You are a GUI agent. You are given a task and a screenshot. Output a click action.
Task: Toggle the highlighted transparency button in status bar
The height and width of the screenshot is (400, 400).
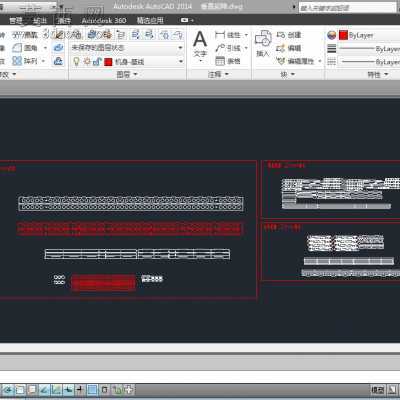[x=92, y=389]
